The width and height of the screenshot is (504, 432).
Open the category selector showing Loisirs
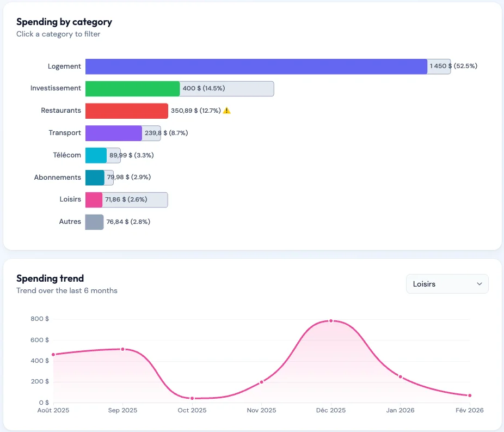pyautogui.click(x=446, y=284)
